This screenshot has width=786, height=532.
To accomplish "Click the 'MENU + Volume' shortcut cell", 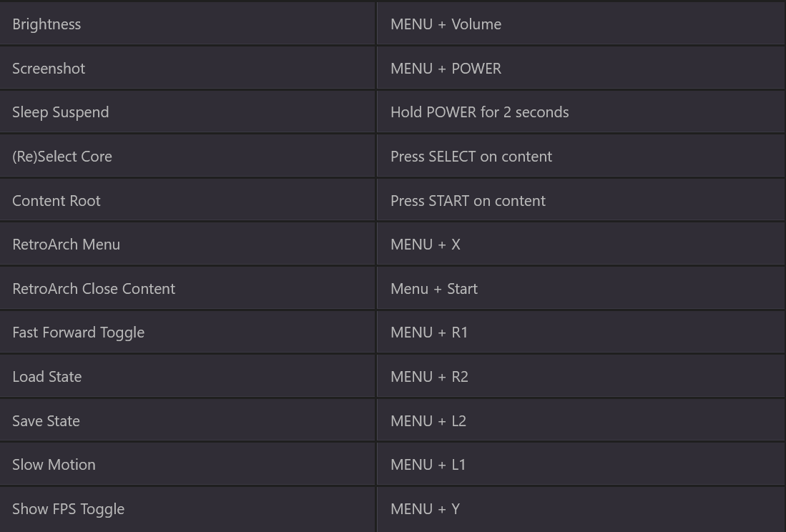I will [x=446, y=24].
